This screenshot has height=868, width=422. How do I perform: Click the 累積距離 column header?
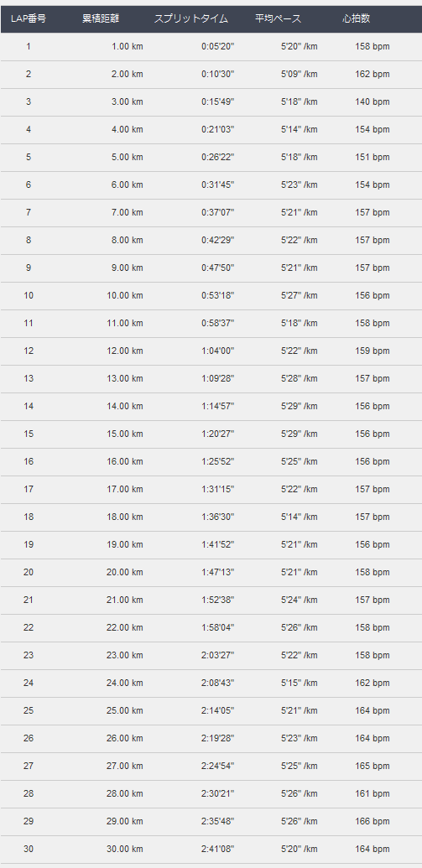tap(100, 18)
